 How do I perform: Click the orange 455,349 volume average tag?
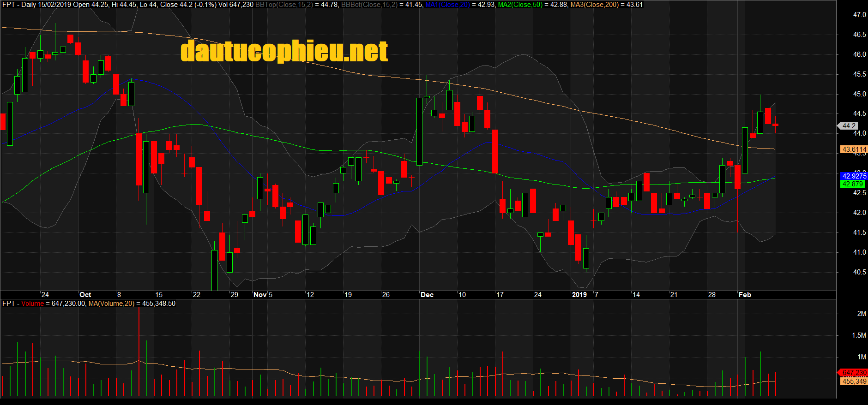854,381
